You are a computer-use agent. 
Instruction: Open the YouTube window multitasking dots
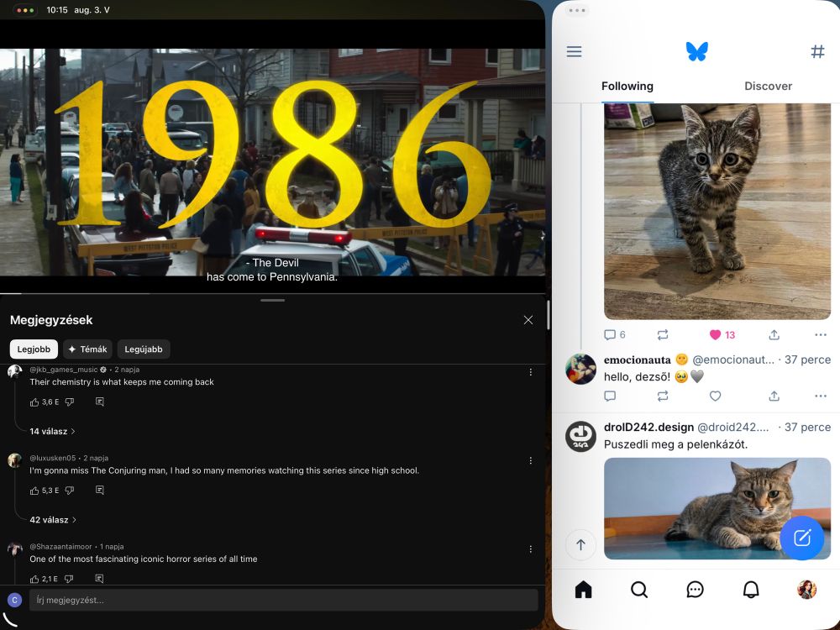pyautogui.click(x=25, y=10)
